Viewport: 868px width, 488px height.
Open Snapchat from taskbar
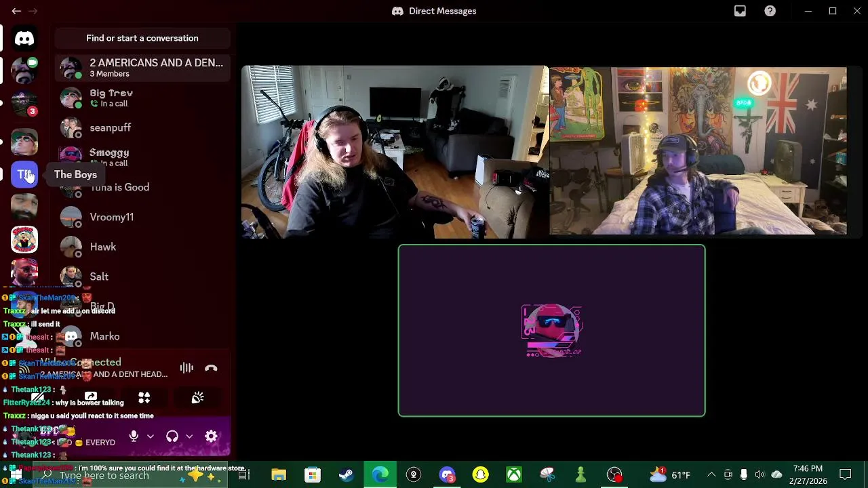pyautogui.click(x=480, y=474)
